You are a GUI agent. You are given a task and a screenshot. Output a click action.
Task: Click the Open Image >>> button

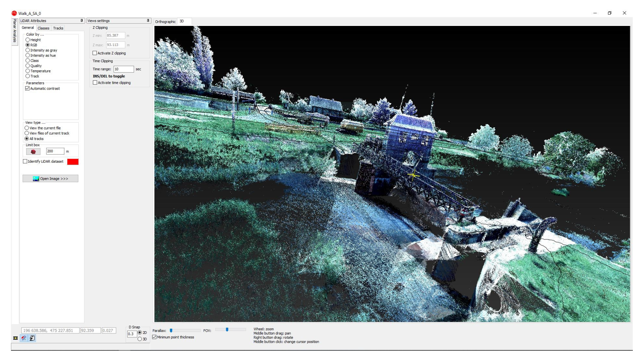pos(50,179)
